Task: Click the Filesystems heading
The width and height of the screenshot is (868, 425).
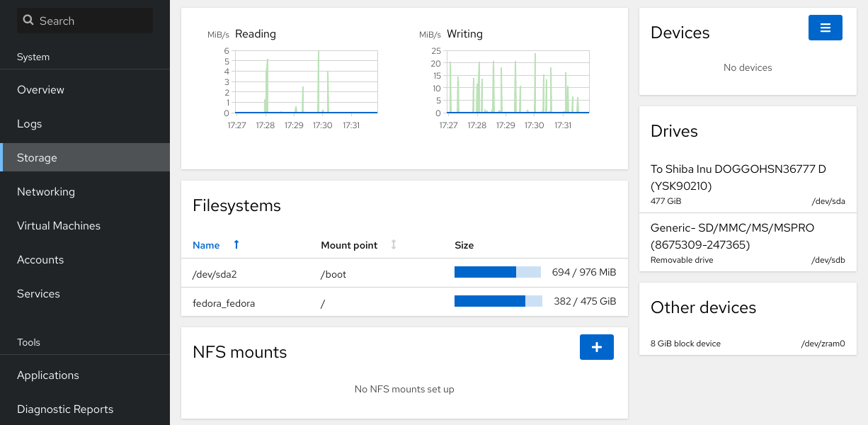Action: coord(236,205)
